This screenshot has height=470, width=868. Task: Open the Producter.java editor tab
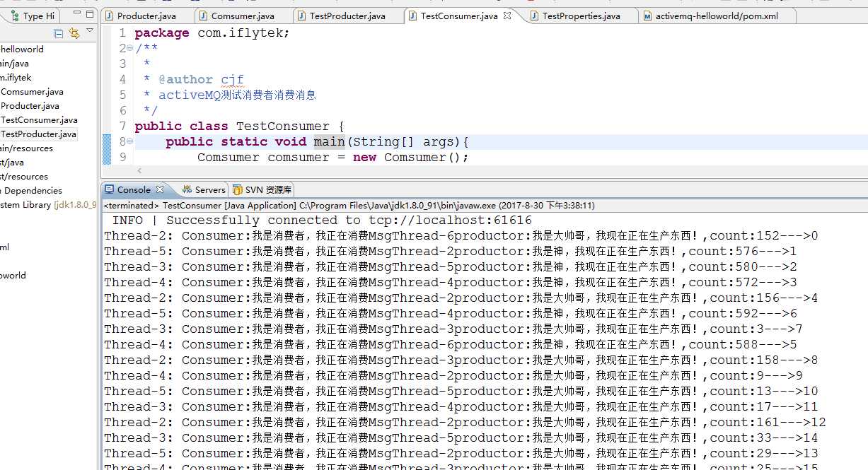[146, 16]
